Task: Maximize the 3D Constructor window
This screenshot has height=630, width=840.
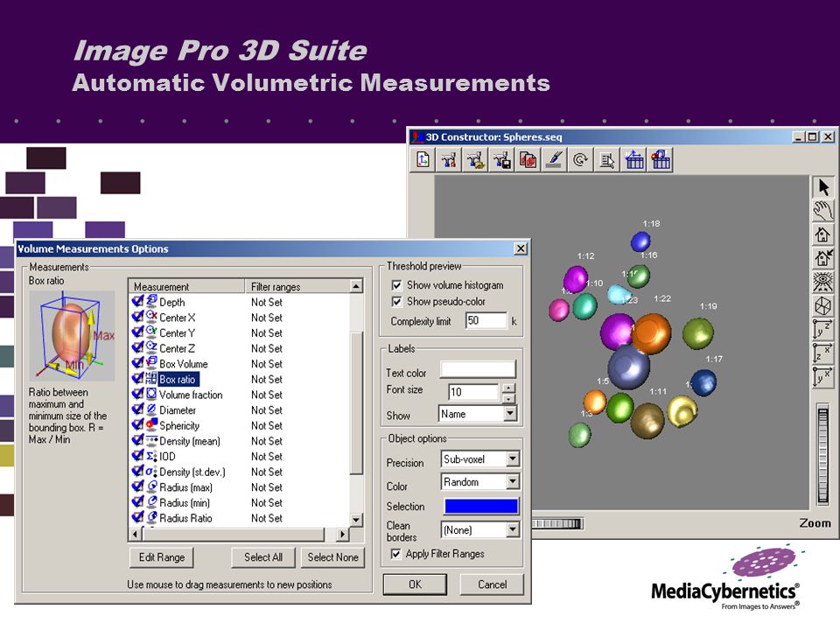Action: 813,137
